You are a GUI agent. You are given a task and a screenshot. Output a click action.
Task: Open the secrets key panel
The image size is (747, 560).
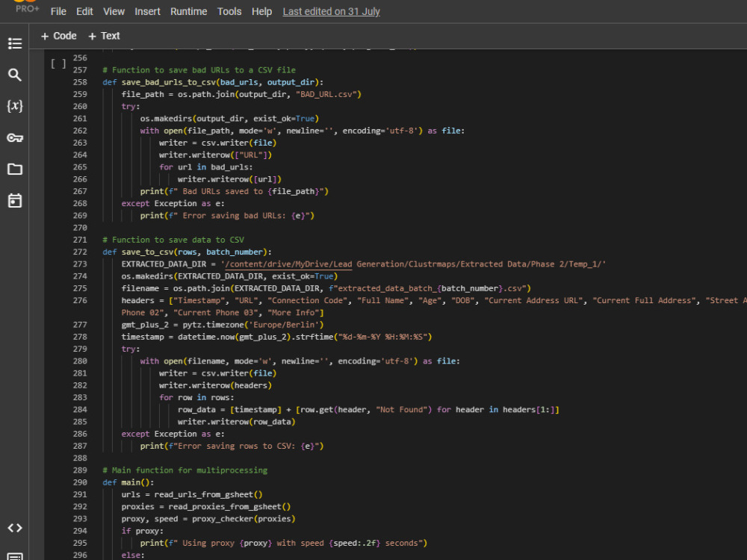(15, 137)
